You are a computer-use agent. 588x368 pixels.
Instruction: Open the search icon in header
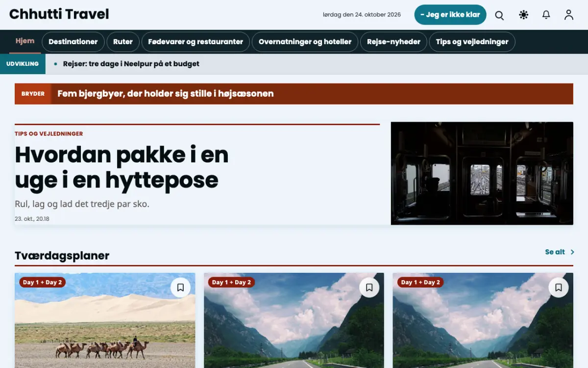click(x=499, y=15)
